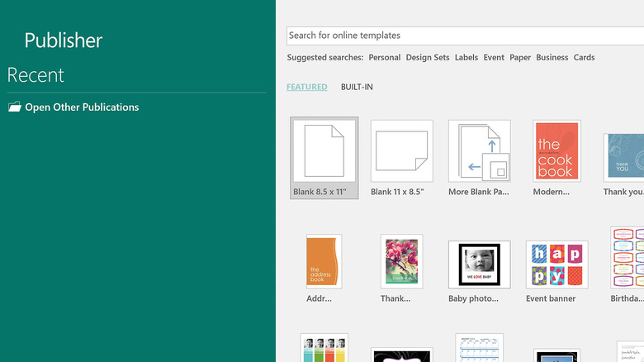The height and width of the screenshot is (362, 644).
Task: Choose the orange address book template
Action: (324, 261)
